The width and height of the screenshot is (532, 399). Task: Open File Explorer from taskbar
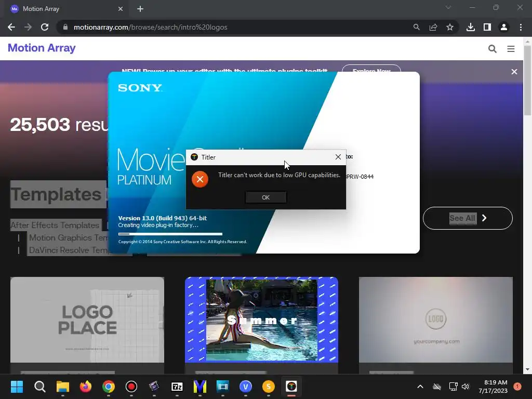click(63, 387)
